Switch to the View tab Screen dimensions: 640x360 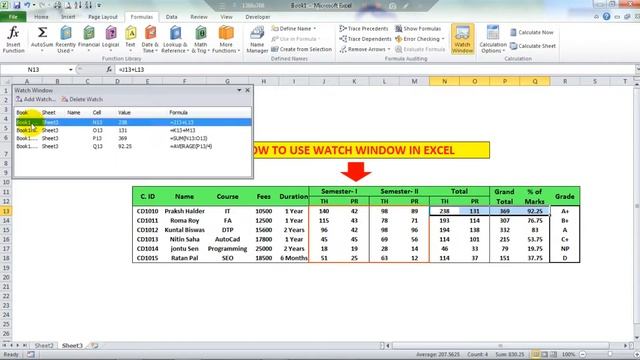(226, 17)
